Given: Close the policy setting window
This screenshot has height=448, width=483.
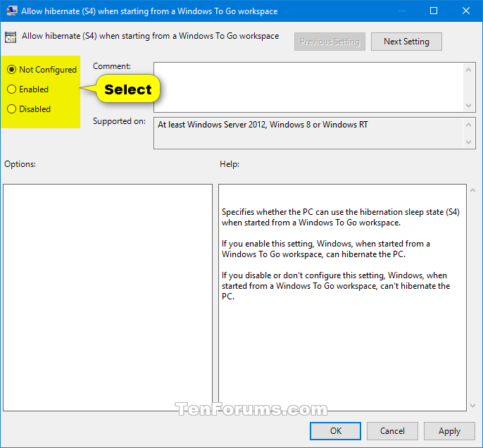Looking at the screenshot, I should [x=466, y=11].
